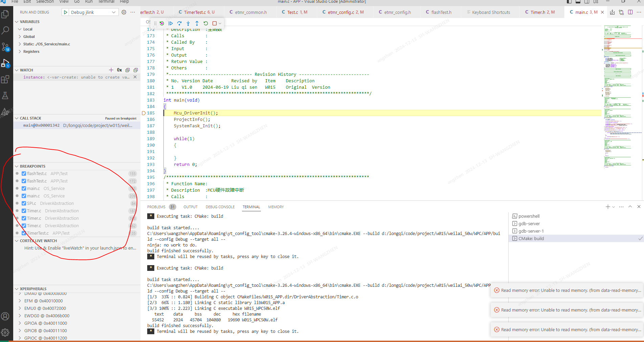Switch to the MEMORY panel tab
This screenshot has height=342, width=644.
tap(276, 207)
